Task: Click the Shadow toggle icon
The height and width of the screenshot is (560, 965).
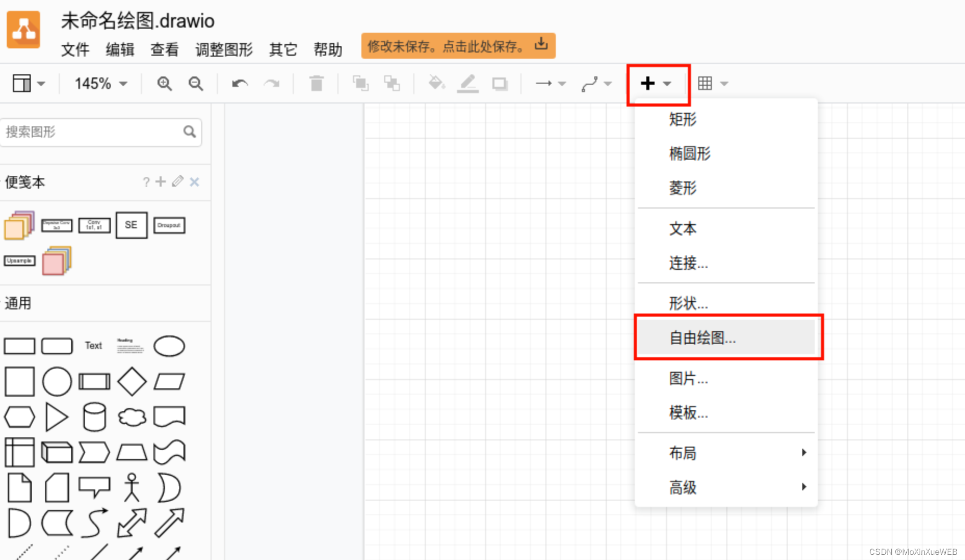Action: pos(500,83)
